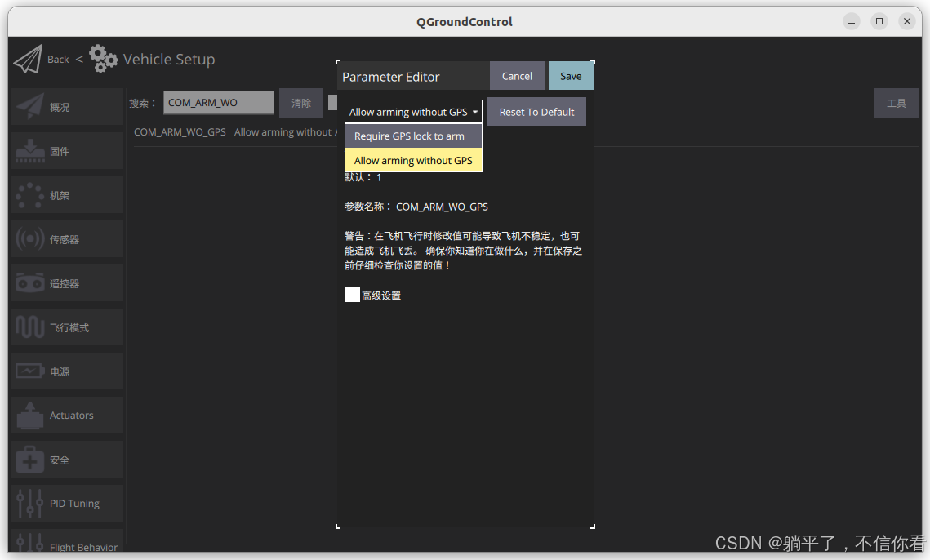Click the 安全 safety medkit icon
The image size is (930, 560).
coord(29,460)
